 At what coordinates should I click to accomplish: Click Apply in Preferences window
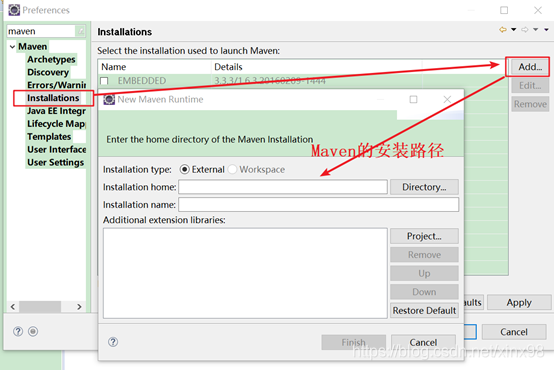(519, 303)
